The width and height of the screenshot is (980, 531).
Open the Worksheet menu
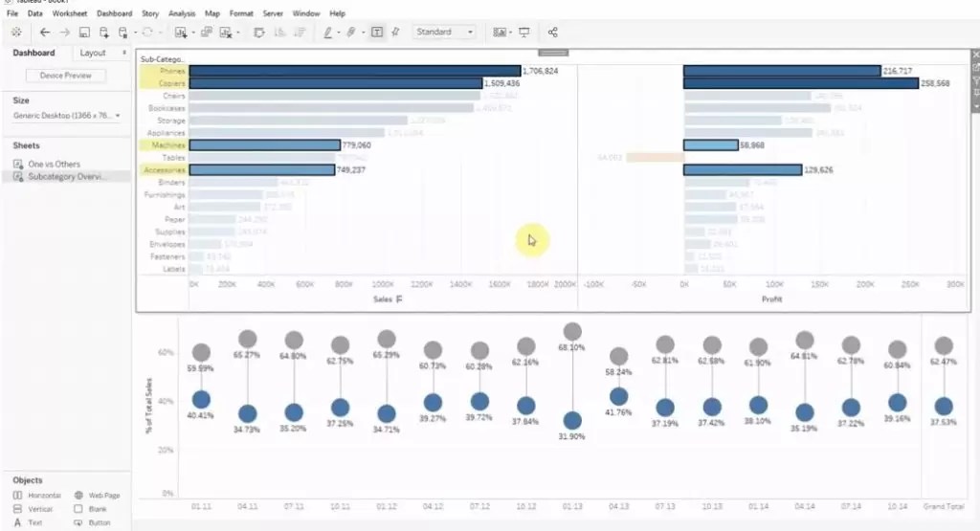pyautogui.click(x=69, y=13)
